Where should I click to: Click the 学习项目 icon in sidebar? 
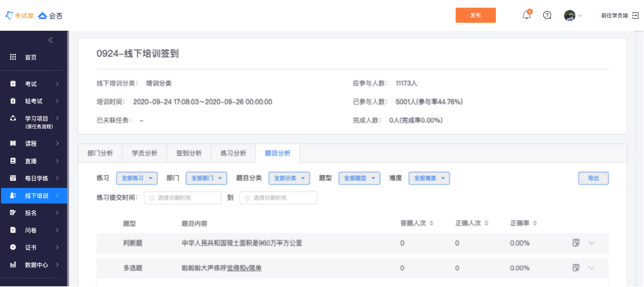point(13,118)
